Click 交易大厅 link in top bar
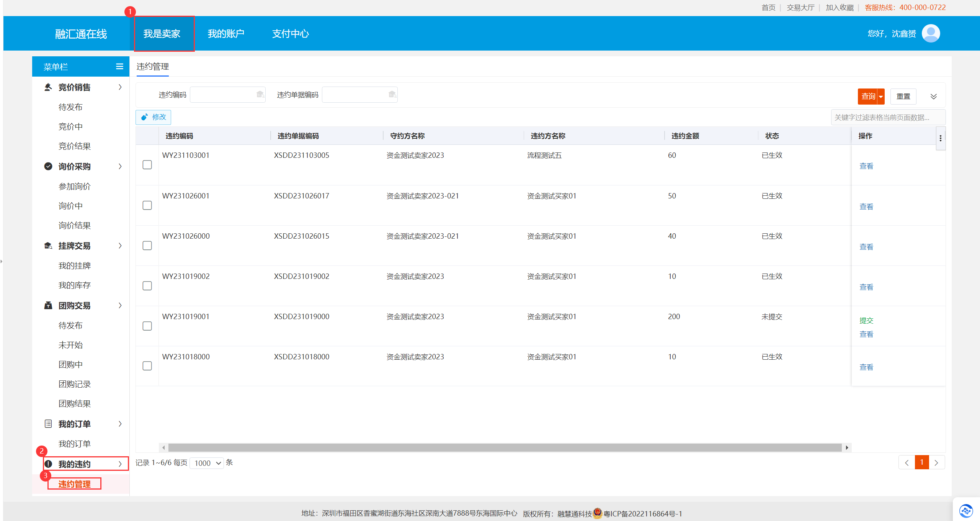Screen dimensions: 980x521 pos(800,7)
